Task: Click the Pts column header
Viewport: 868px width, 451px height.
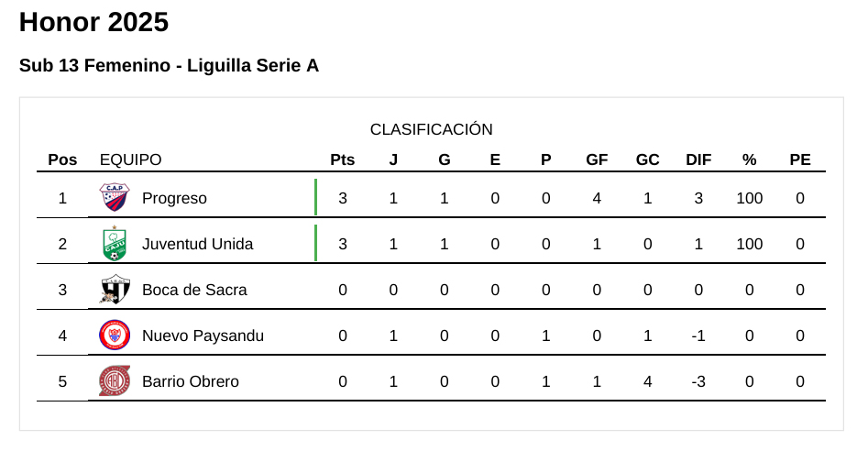Action: click(342, 159)
